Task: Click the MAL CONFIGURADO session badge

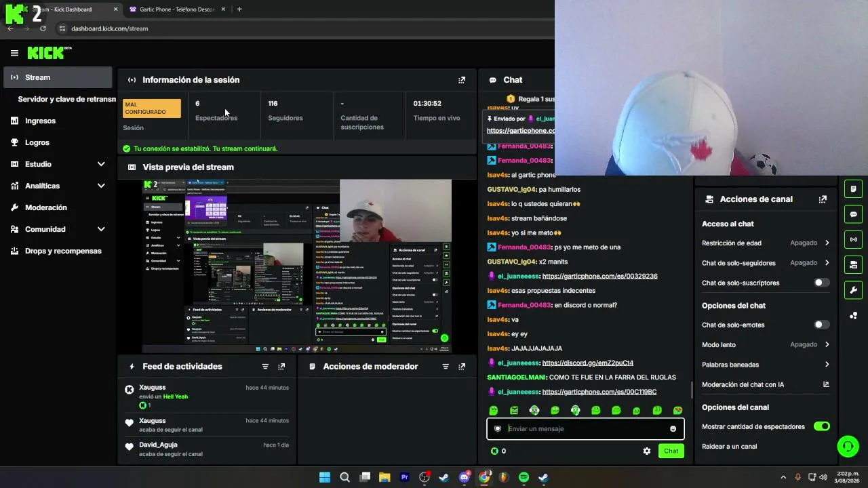Action: [152, 108]
